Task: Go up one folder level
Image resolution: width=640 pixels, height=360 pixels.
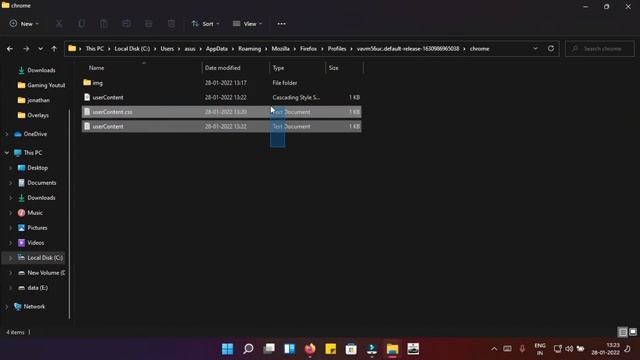Action: (54, 49)
